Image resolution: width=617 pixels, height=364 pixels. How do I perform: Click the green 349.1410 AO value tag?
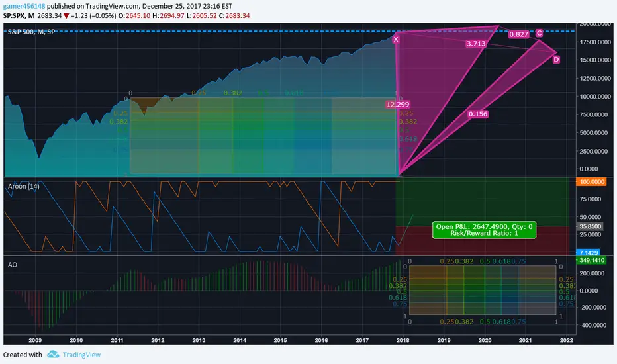[591, 261]
